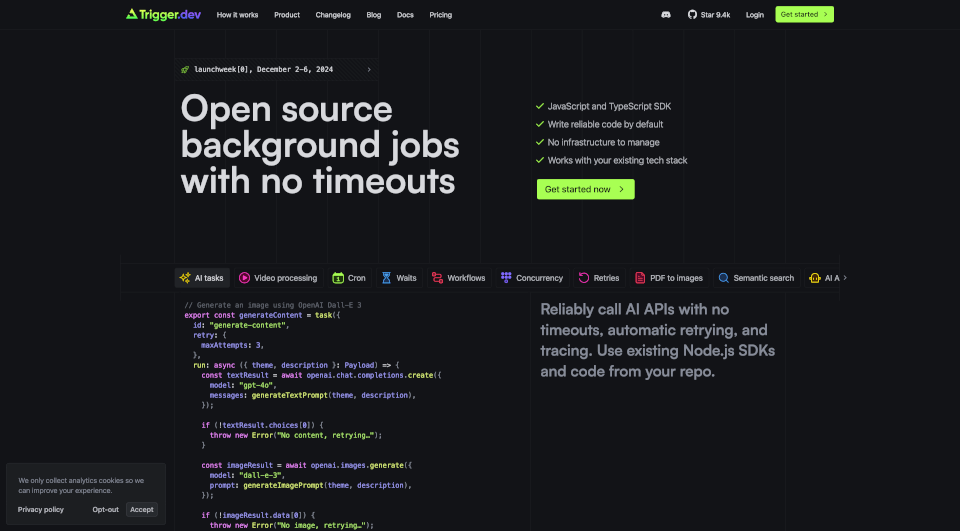This screenshot has width=960, height=531.
Task: Go to the Pricing page
Action: pyautogui.click(x=440, y=15)
